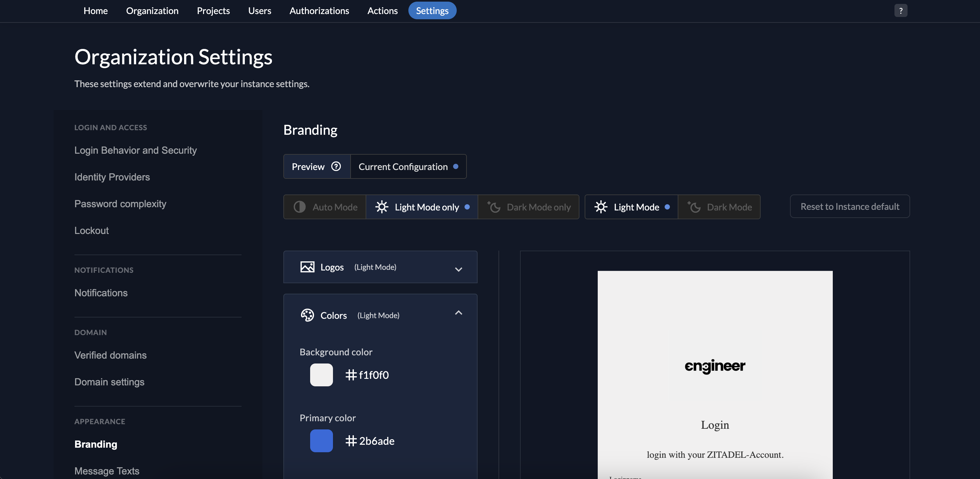980x479 pixels.
Task: Switch branding to Dark Mode only
Action: click(x=529, y=207)
